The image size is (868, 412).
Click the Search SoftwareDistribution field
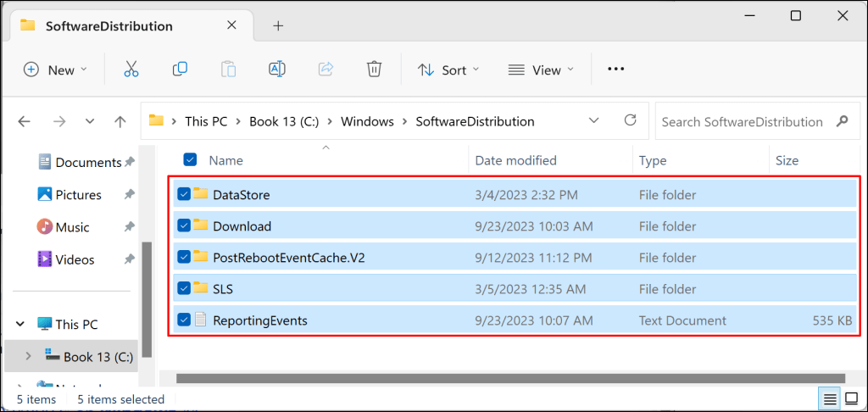[742, 121]
